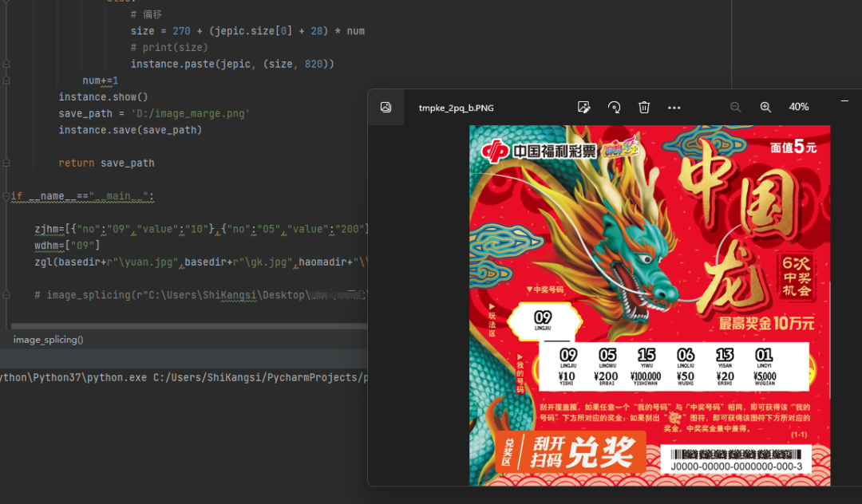Collapse the if __name__ block fold marker
The width and height of the screenshot is (862, 504).
coord(6,196)
